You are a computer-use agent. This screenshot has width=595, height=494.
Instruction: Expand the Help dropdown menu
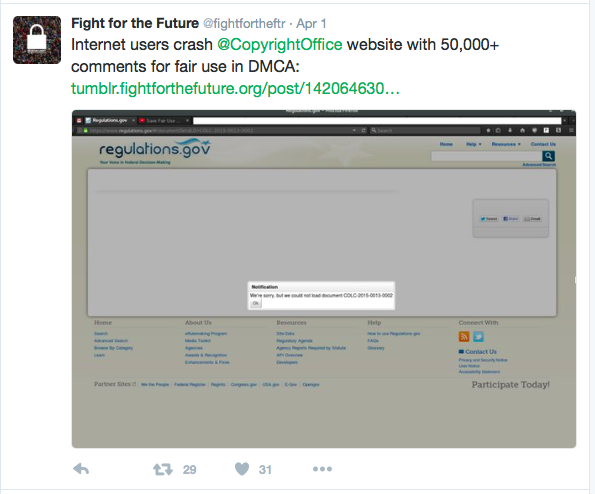point(473,144)
